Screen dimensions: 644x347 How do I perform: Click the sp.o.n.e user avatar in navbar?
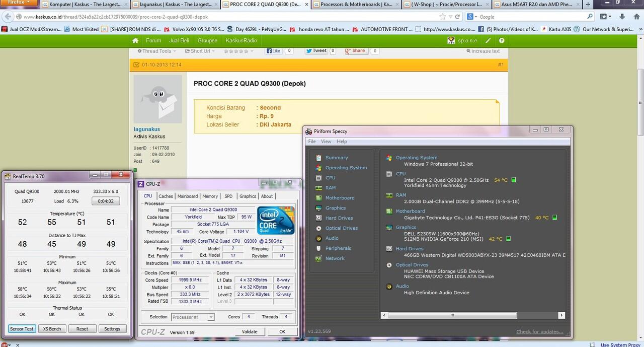click(451, 40)
